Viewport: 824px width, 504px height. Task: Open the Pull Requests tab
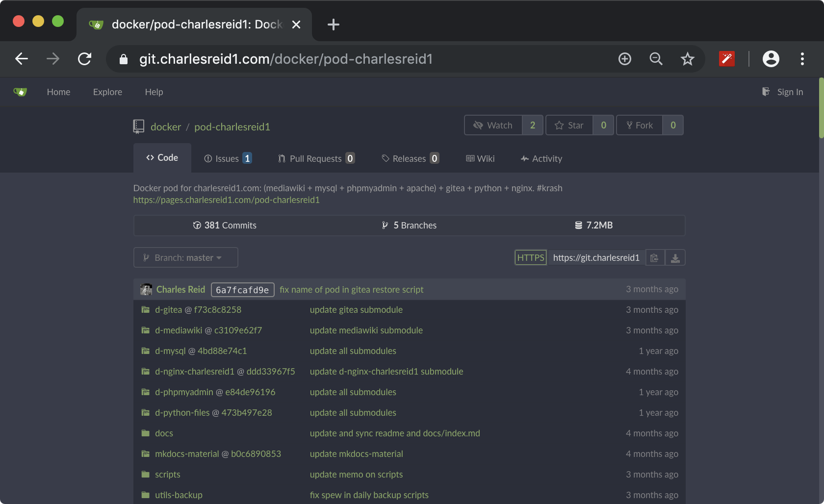point(316,158)
